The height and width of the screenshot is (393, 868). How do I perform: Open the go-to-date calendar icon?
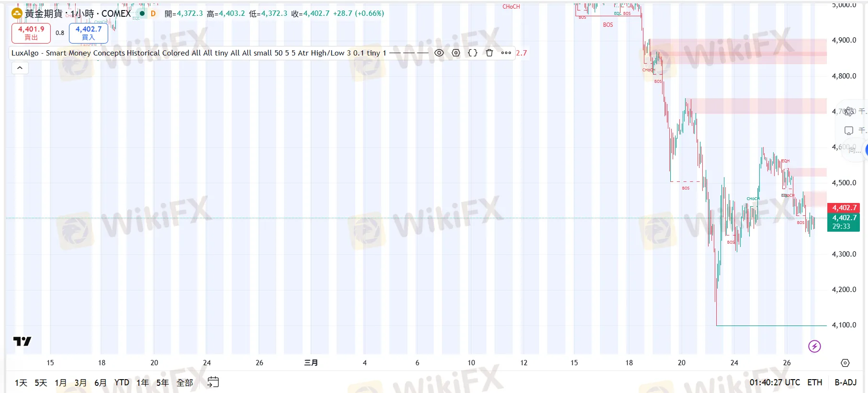pyautogui.click(x=213, y=382)
